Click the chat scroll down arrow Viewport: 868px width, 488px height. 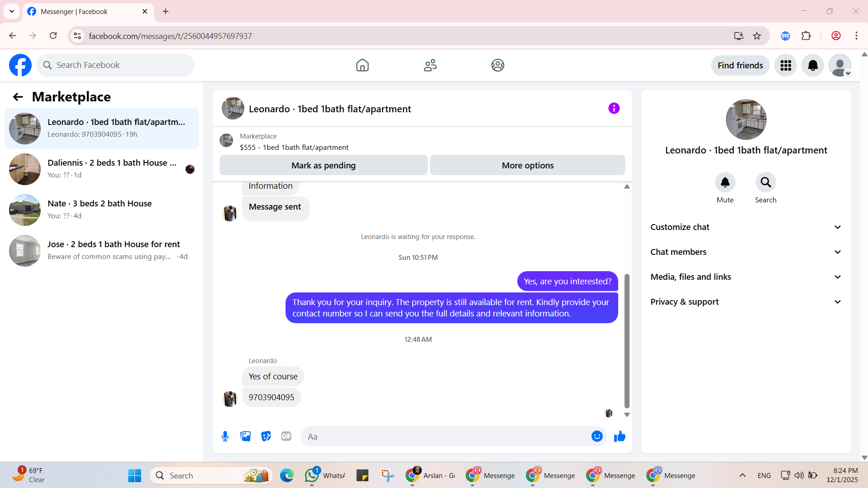click(x=627, y=415)
